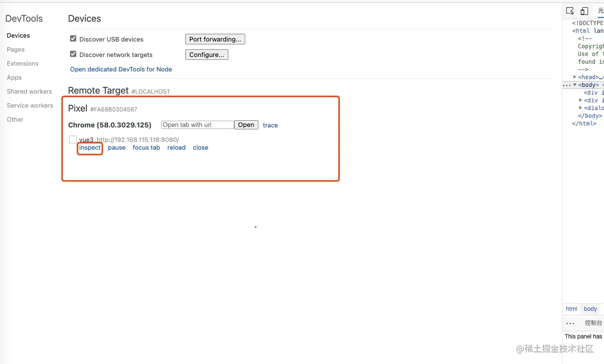Click the Configure button

[207, 55]
